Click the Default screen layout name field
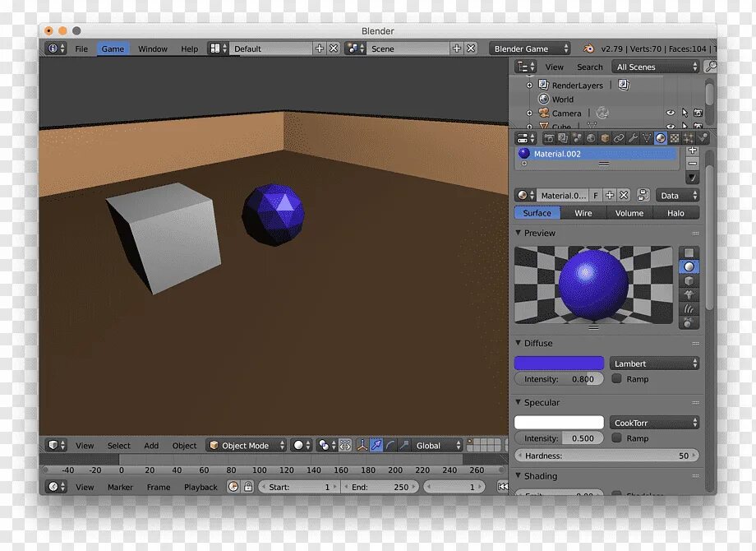The image size is (756, 551). click(270, 49)
